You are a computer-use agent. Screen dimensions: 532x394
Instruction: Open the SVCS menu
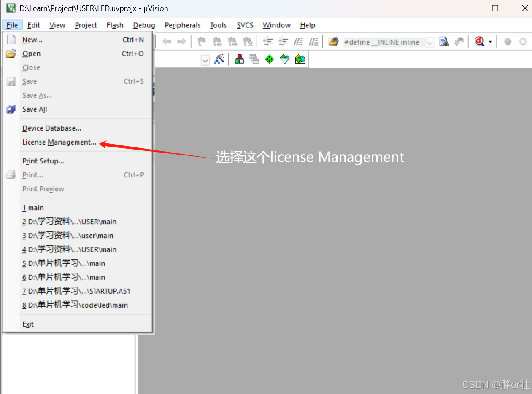pyautogui.click(x=245, y=25)
